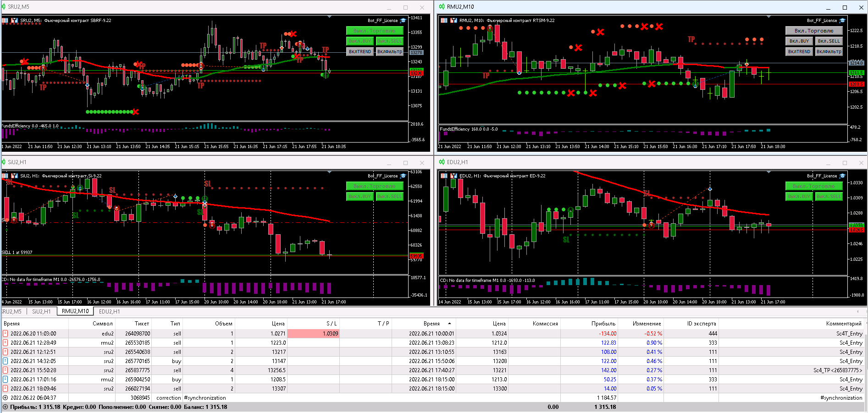Click the sell icon of the 2022.06.20 11:03:00 deal
The height and width of the screenshot is (413, 868).
(x=6, y=334)
